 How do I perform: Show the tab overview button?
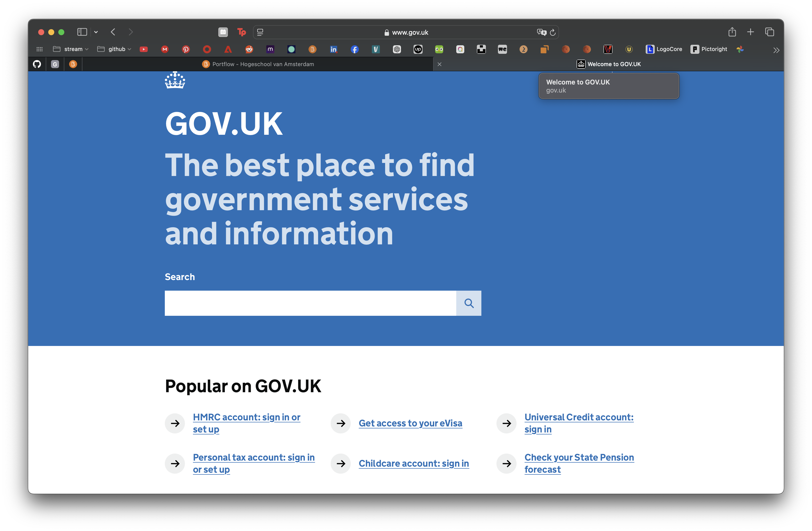(769, 32)
